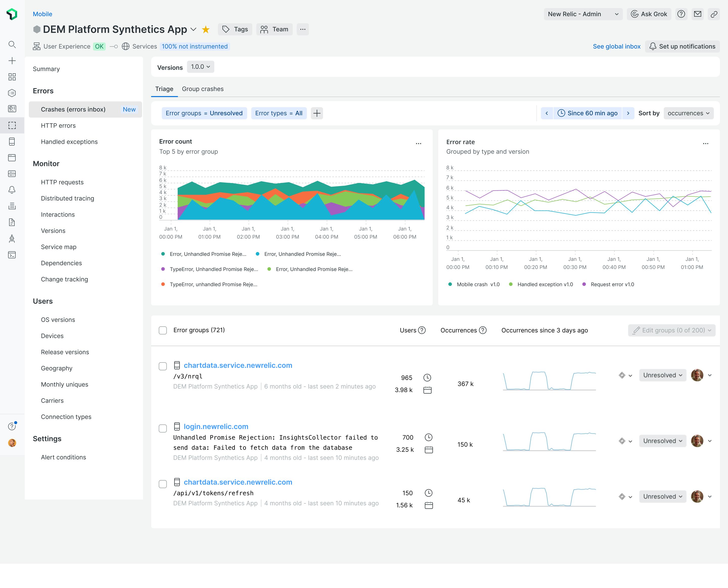This screenshot has height=588, width=728.
Task: Open the Versions 1.0.0 dropdown
Action: (x=200, y=67)
